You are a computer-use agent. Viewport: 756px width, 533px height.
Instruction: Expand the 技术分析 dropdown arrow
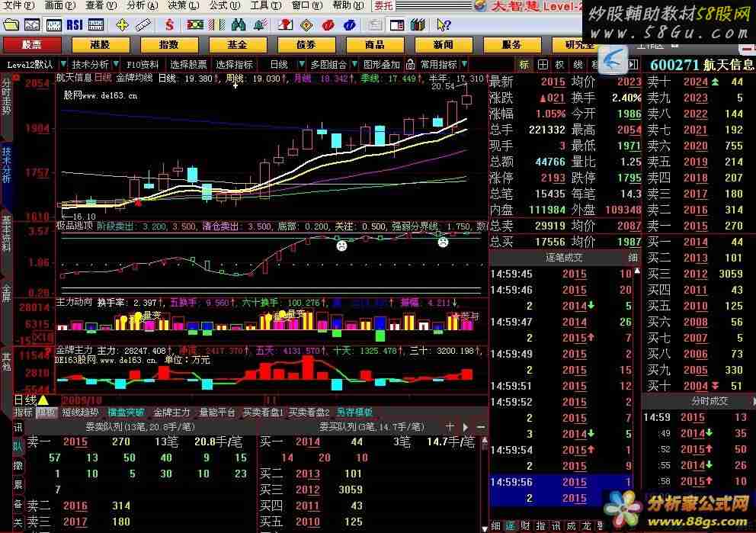pyautogui.click(x=116, y=64)
